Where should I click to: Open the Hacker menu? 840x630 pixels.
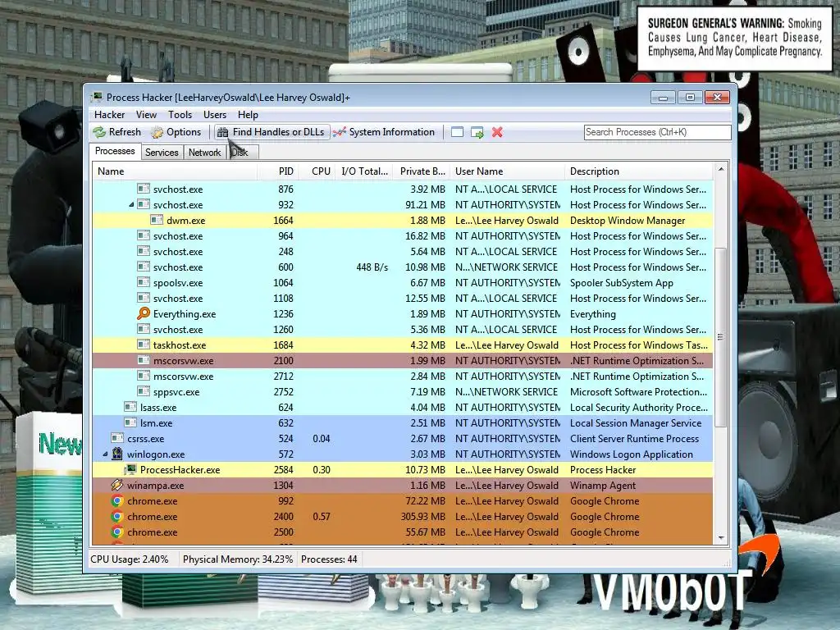click(x=109, y=115)
